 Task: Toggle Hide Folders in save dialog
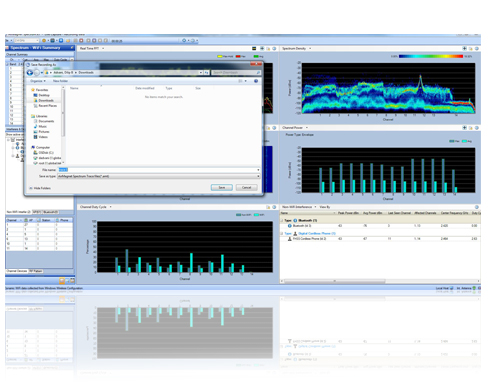click(40, 188)
